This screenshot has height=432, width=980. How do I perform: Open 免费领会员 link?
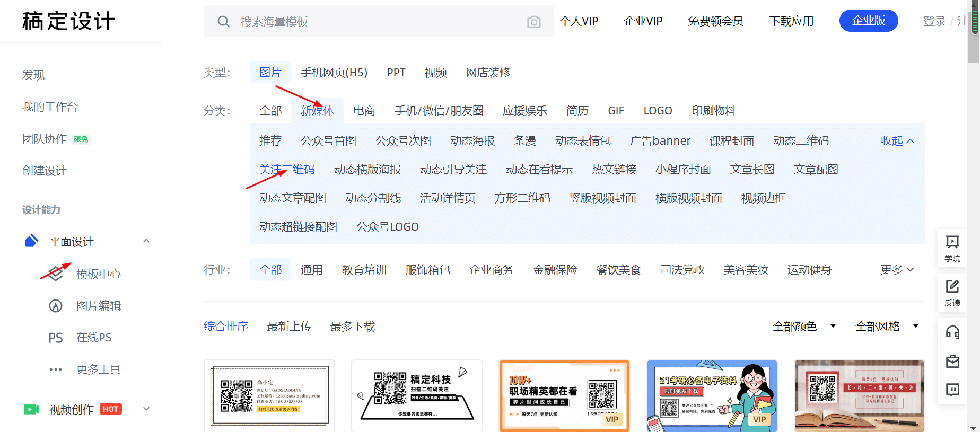click(716, 21)
